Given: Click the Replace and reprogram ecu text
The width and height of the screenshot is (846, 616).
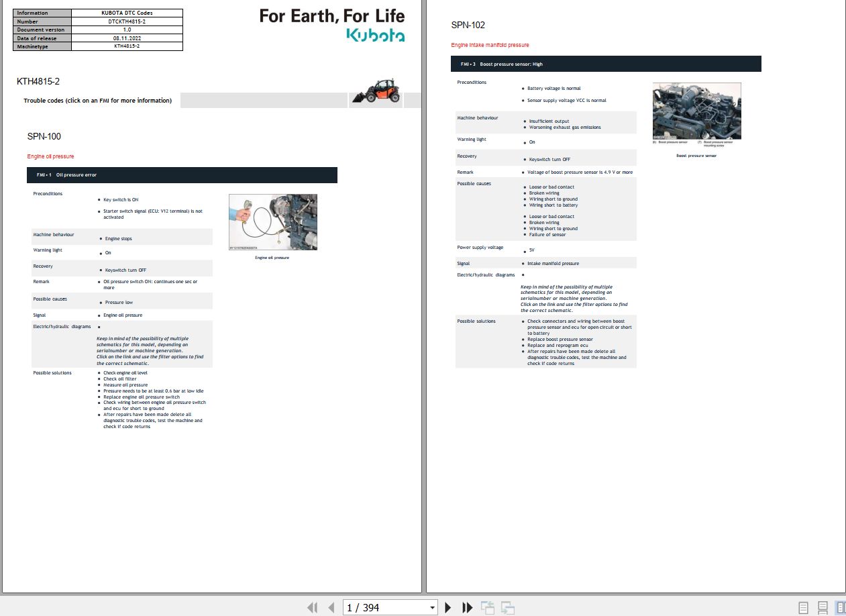Looking at the screenshot, I should [558, 346].
